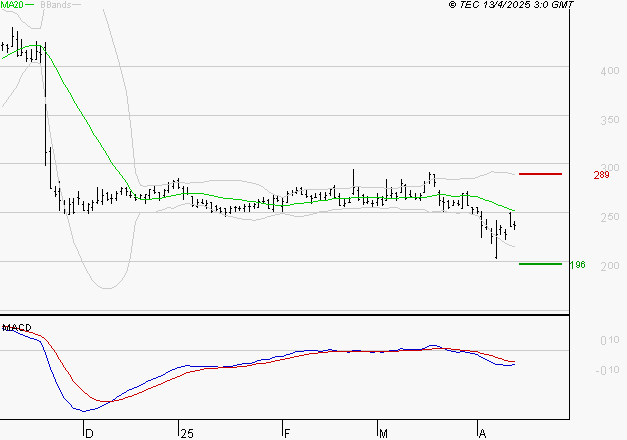Viewport: 627px width, 440px height.
Task: Select the A month marker on time axis
Action: point(481,433)
